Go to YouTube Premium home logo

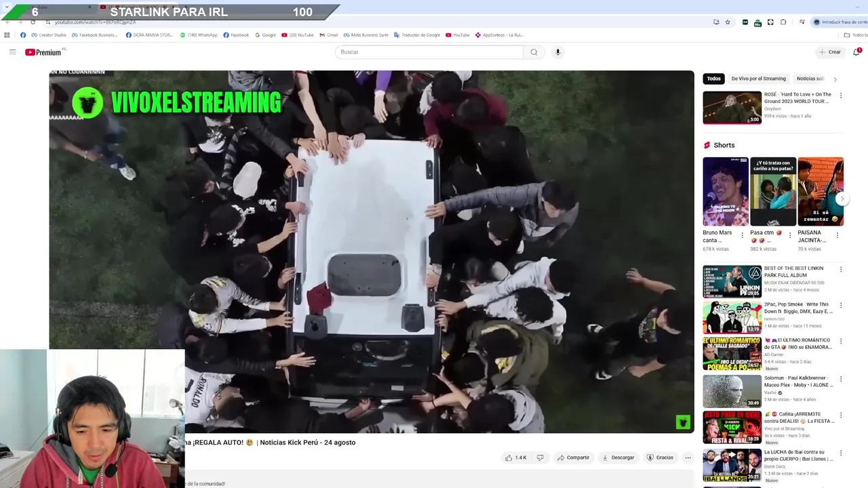[45, 52]
